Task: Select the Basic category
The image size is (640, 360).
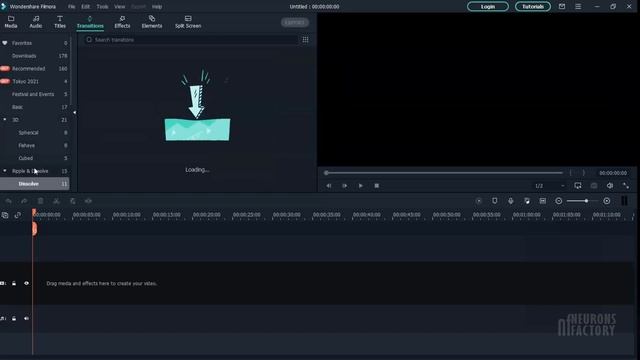Action: [35, 107]
